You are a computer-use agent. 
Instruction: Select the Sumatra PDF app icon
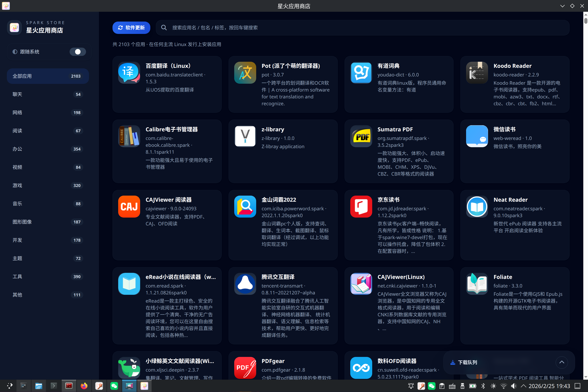point(361,136)
